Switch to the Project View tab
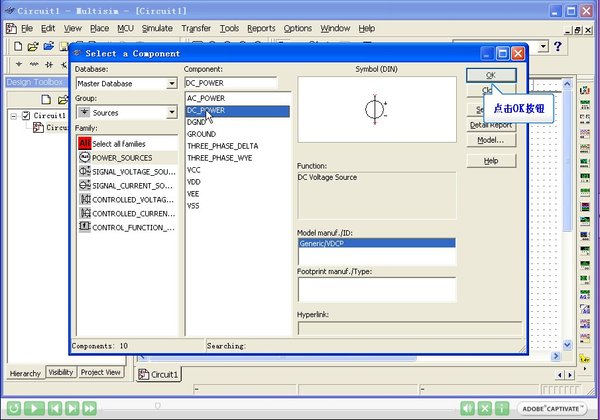 coord(101,372)
